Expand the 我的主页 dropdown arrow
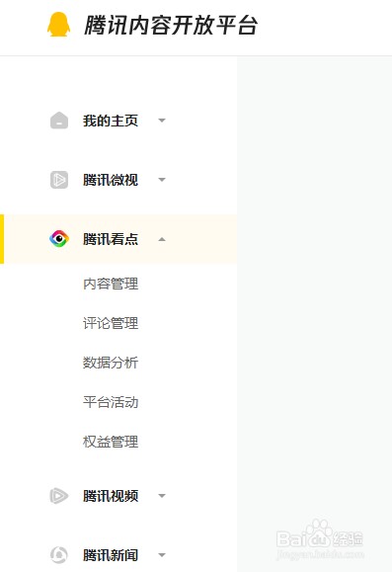 point(162,121)
